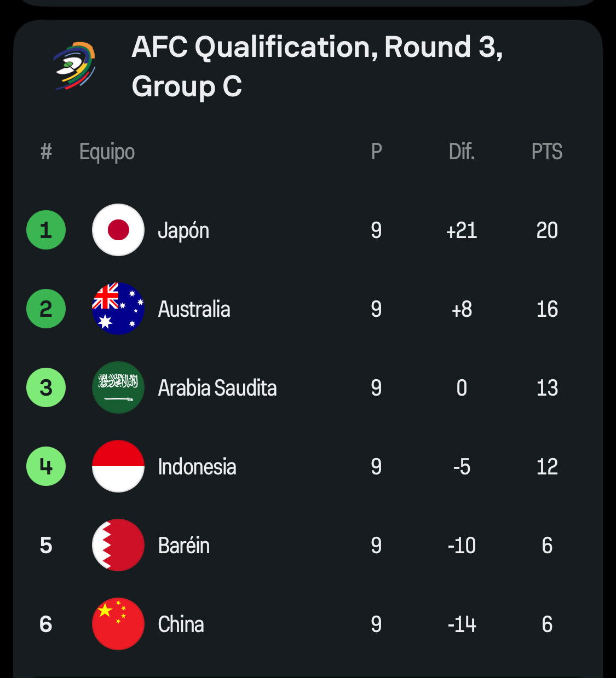Screen dimensions: 616x678
Task: Click the green position 1 badge
Action: 46,230
